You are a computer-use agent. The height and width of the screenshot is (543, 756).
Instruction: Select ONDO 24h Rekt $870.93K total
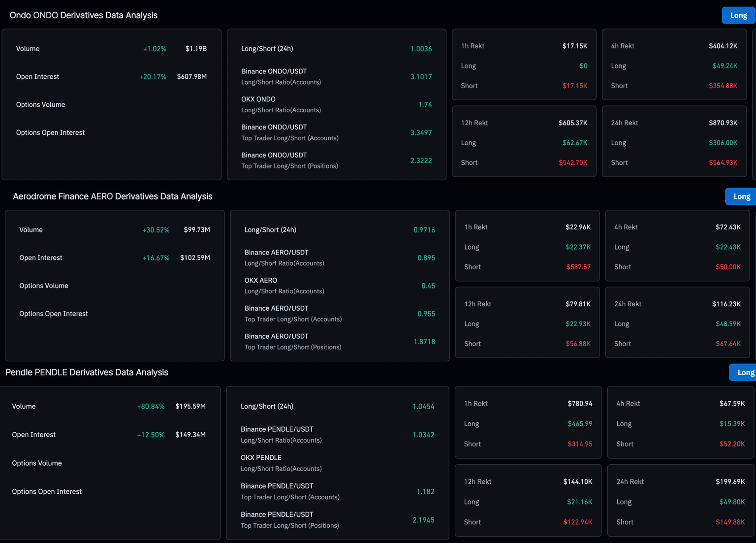tap(723, 123)
